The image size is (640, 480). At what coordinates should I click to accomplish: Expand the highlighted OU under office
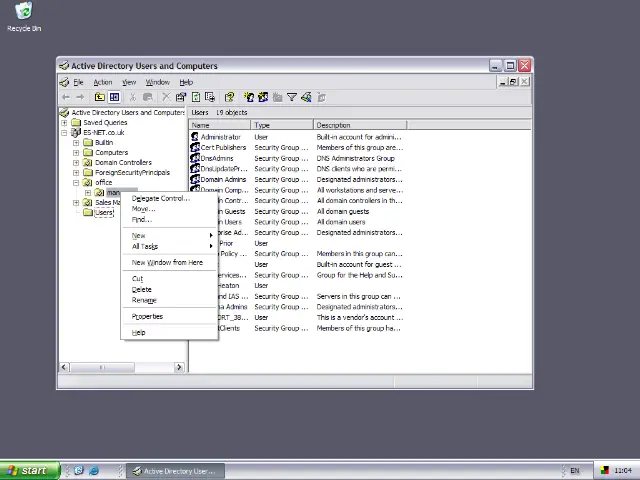click(x=88, y=192)
